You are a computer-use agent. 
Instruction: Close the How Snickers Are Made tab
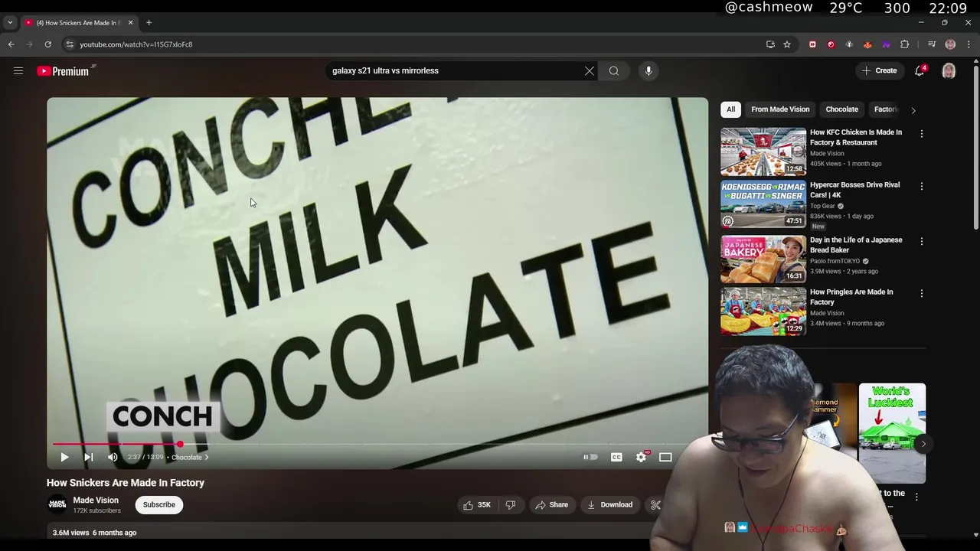coord(130,22)
